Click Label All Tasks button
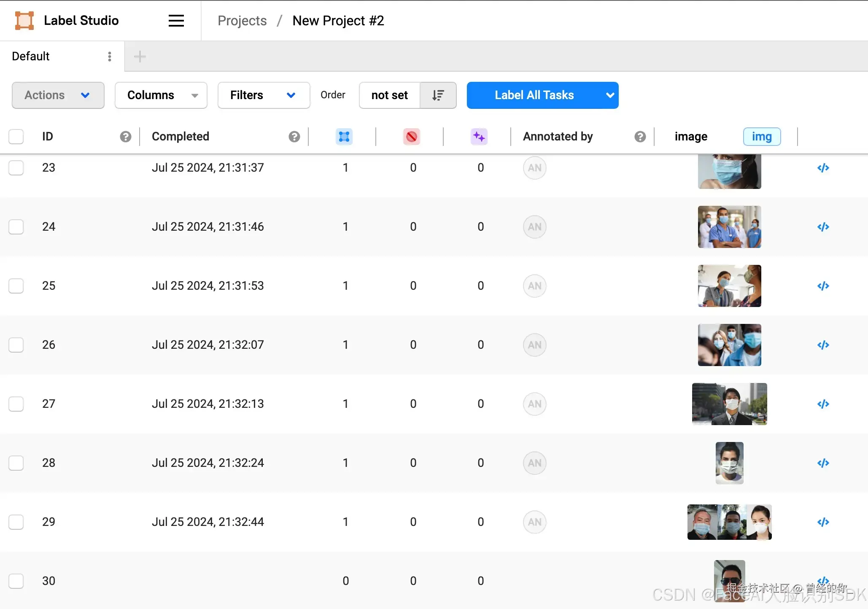This screenshot has height=609, width=868. coord(534,95)
